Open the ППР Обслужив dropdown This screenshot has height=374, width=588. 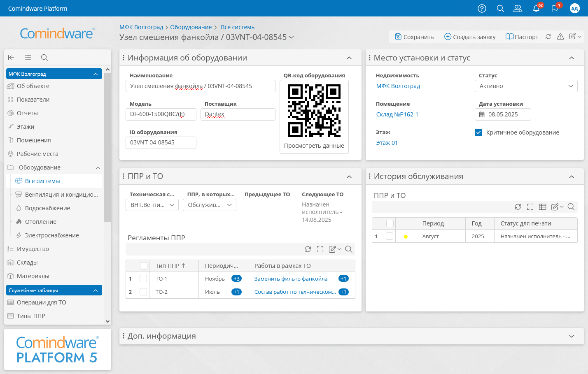tap(210, 205)
